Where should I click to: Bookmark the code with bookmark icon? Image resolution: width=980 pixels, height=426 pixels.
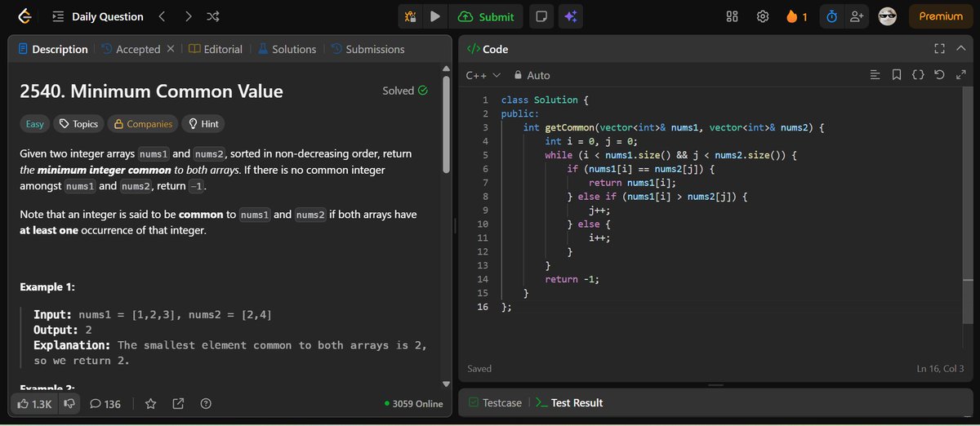[896, 75]
